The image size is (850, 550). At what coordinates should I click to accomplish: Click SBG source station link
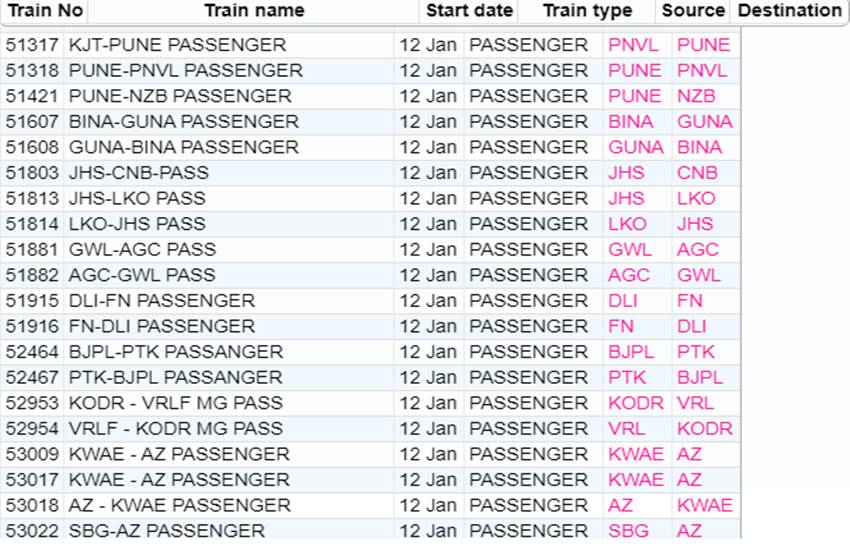628,531
